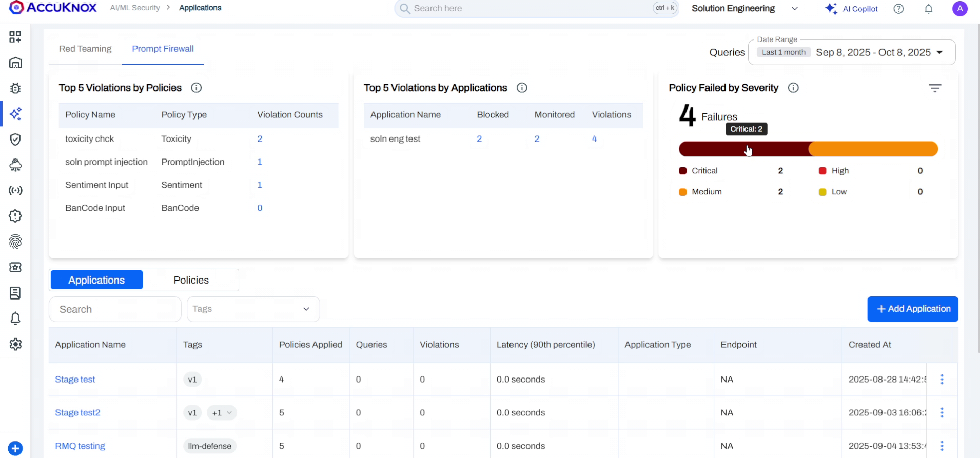Open the user avatar menu

point(960,8)
